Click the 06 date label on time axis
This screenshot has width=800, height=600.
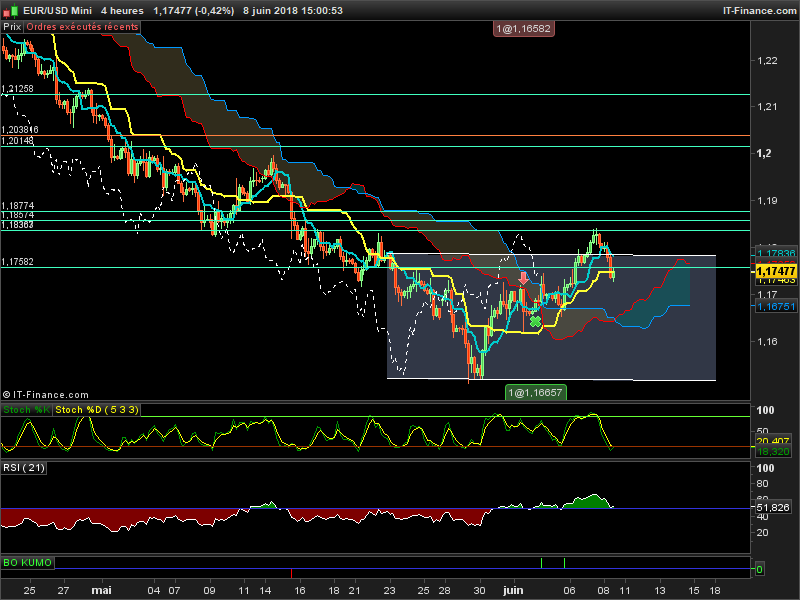[x=569, y=591]
